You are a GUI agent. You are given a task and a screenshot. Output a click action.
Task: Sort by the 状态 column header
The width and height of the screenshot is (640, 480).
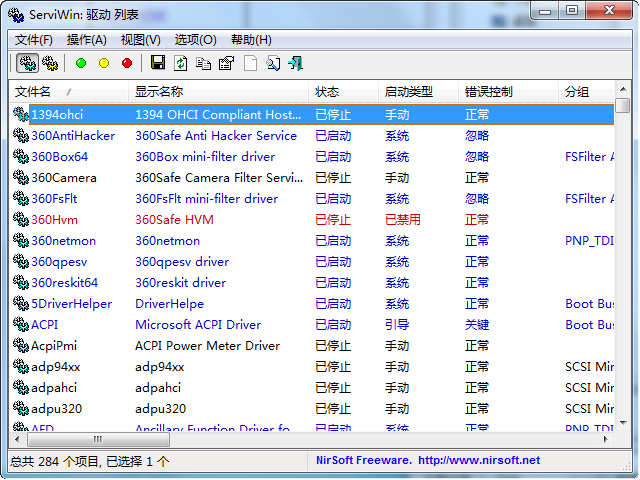click(x=343, y=92)
